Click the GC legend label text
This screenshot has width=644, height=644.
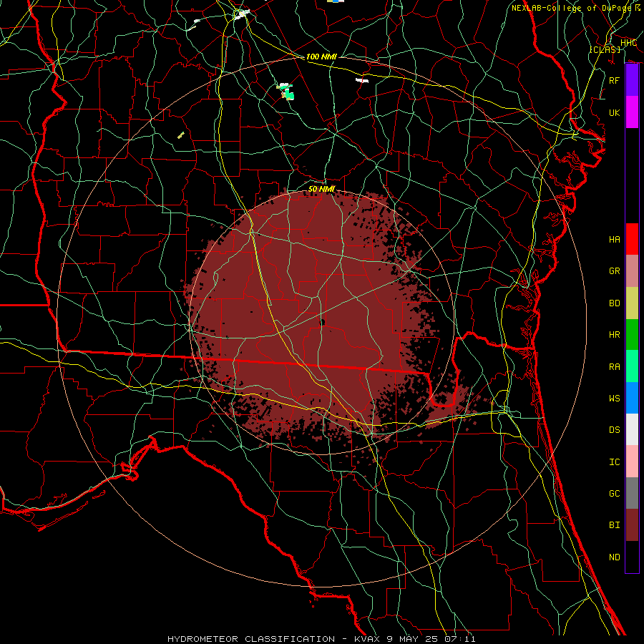tap(615, 493)
